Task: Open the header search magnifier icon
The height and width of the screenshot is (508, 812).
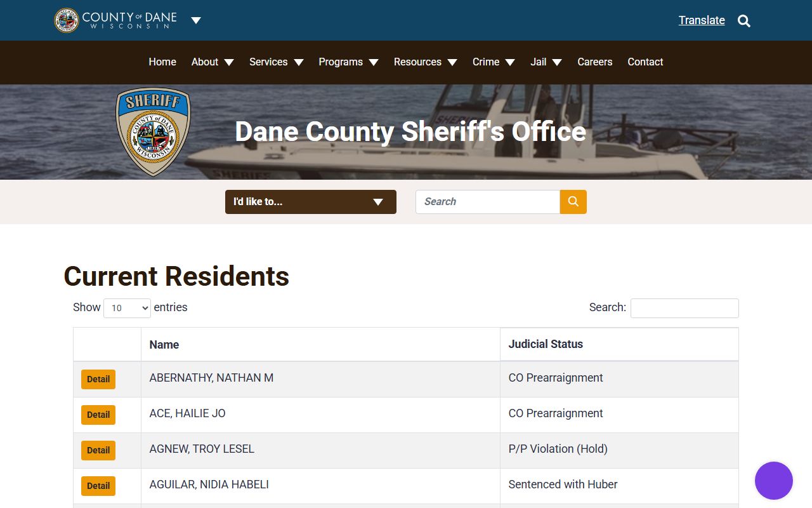Action: 744,21
